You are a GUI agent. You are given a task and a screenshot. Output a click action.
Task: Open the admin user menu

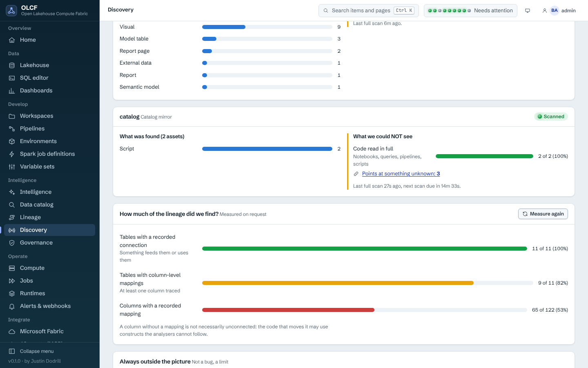coord(559,11)
